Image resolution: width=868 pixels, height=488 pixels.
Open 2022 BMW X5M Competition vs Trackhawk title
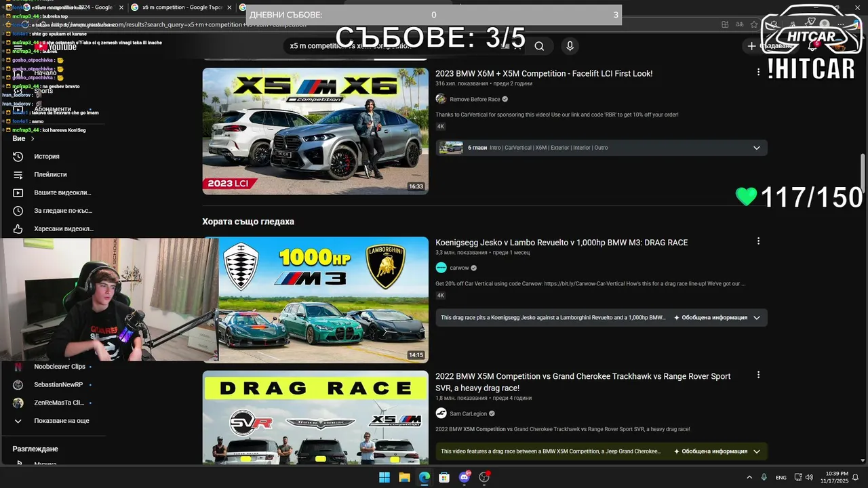coord(583,382)
